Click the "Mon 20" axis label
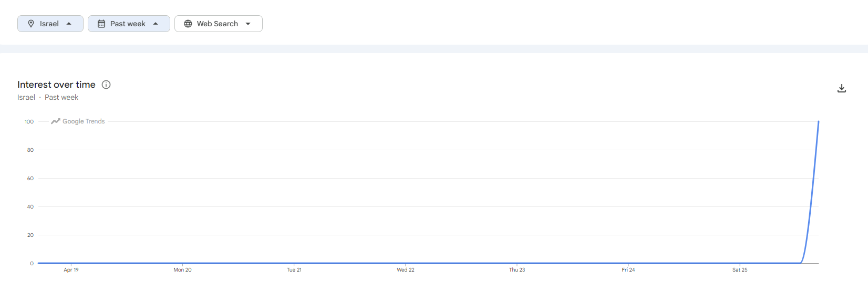 pyautogui.click(x=182, y=270)
